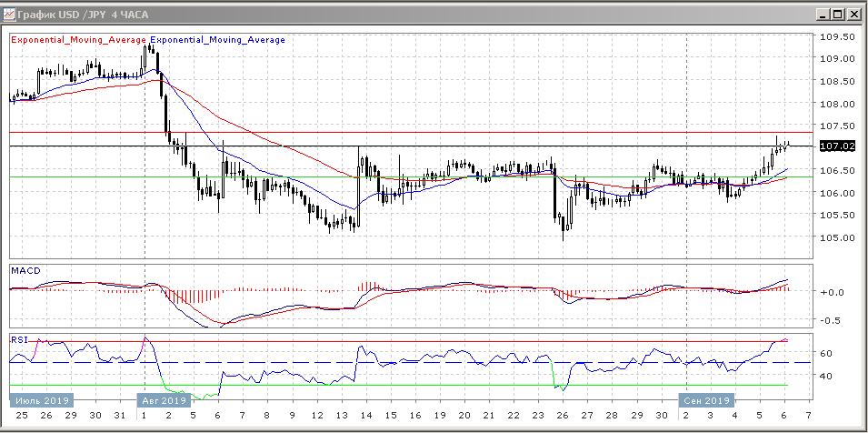
Task: Click the RSI indicator panel label
Action: [19, 339]
